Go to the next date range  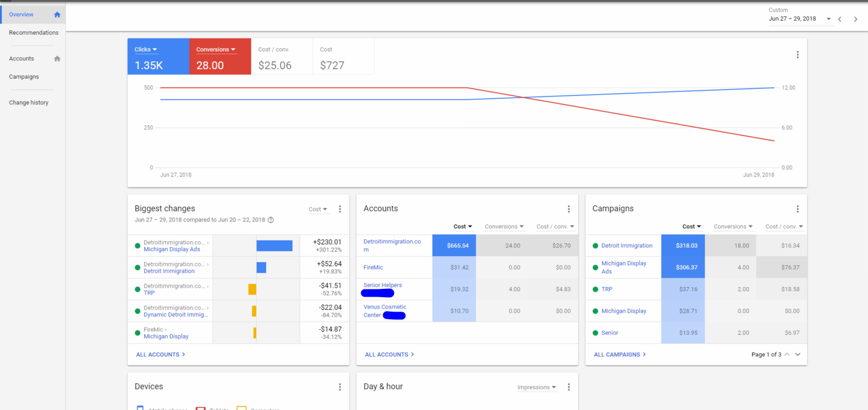pos(855,19)
